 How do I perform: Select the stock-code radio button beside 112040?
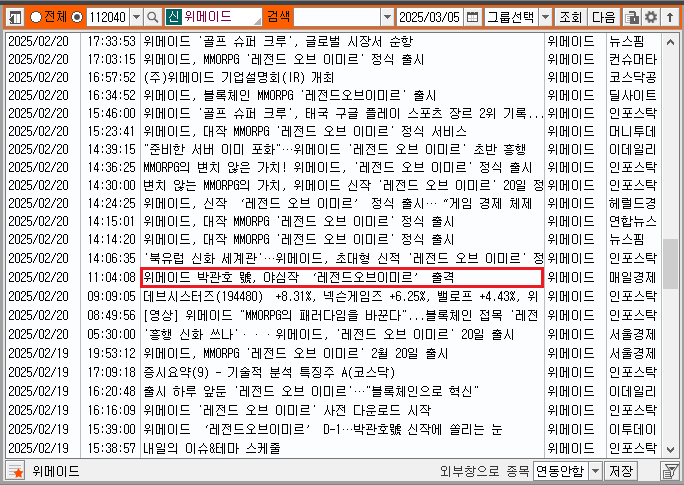[77, 17]
